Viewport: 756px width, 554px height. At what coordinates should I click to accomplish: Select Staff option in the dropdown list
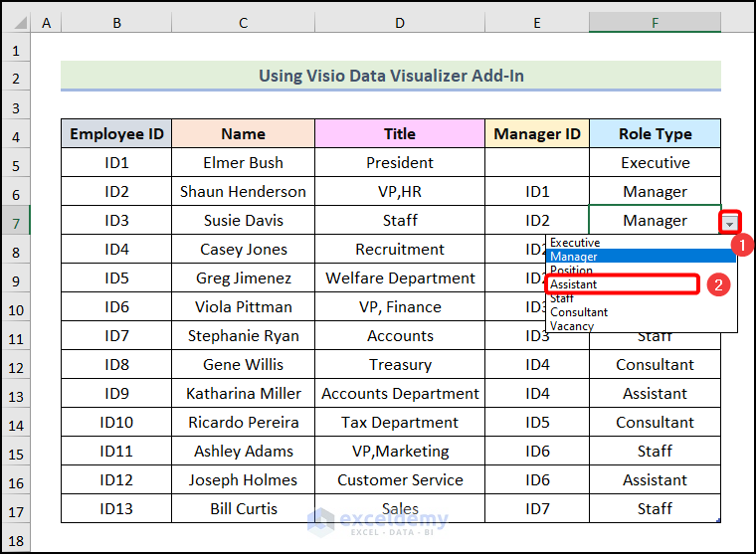pos(562,298)
